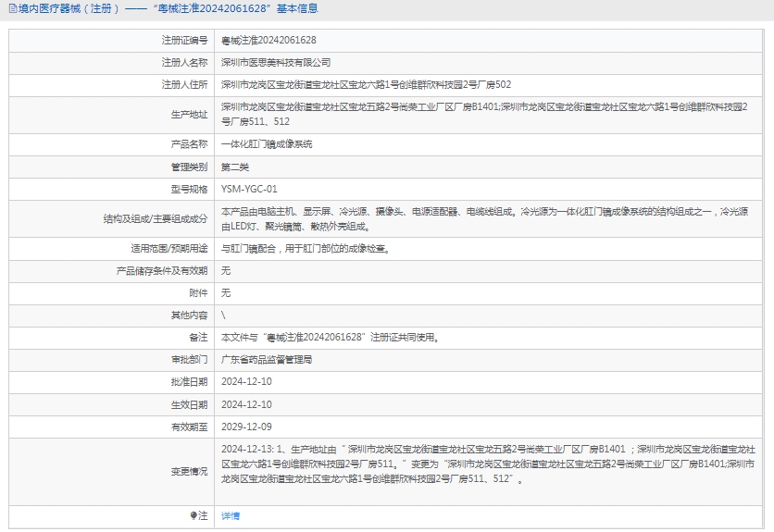The height and width of the screenshot is (532, 774).
Task: Click approving department 广东省药品监督管理局
Action: [x=267, y=360]
